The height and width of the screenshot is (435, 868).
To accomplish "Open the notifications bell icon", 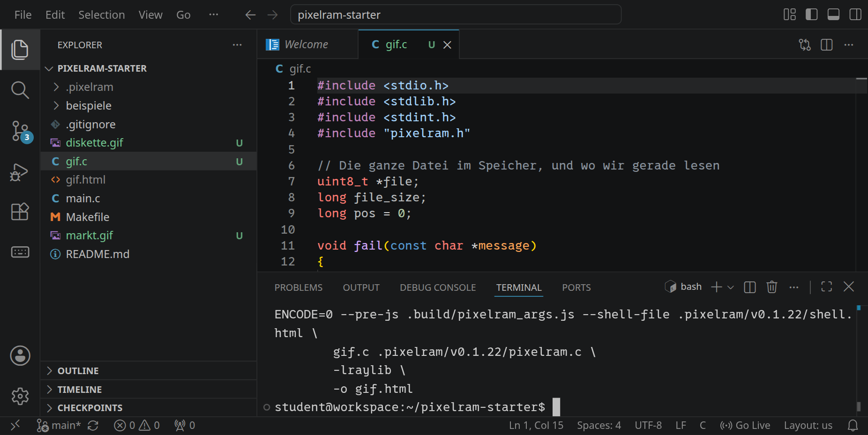I will (853, 426).
